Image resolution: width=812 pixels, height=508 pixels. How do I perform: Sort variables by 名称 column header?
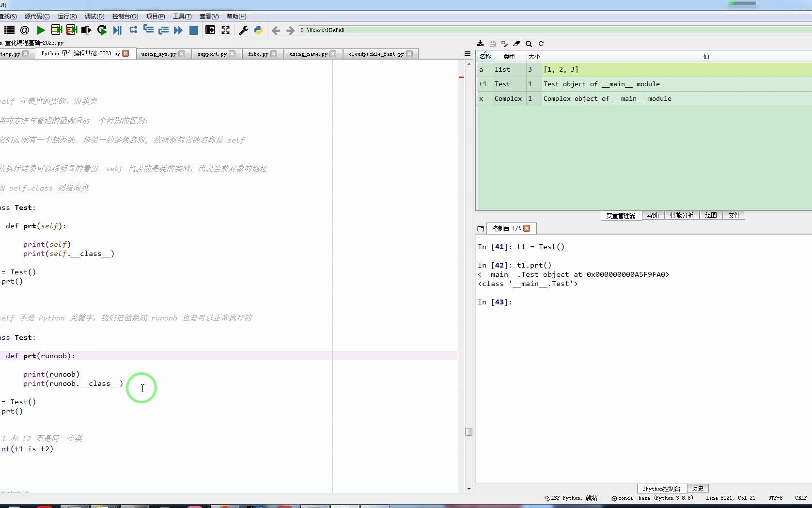pyautogui.click(x=485, y=57)
